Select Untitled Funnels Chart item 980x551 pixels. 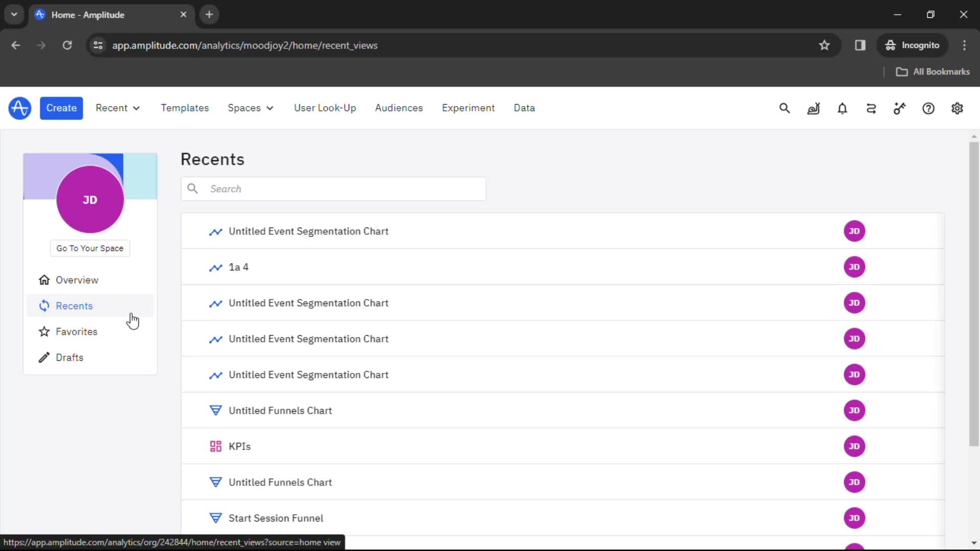pos(280,410)
